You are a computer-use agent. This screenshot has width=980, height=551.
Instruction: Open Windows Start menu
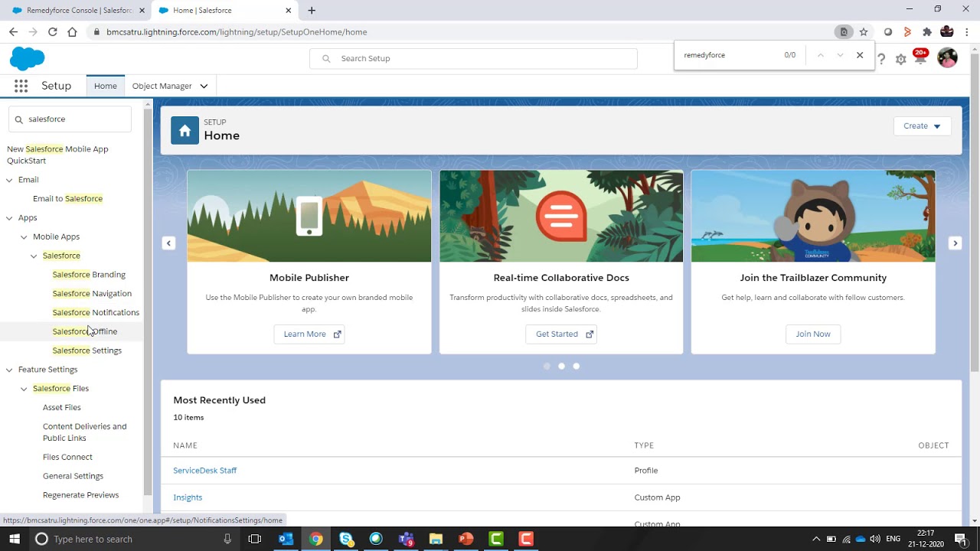(14, 539)
